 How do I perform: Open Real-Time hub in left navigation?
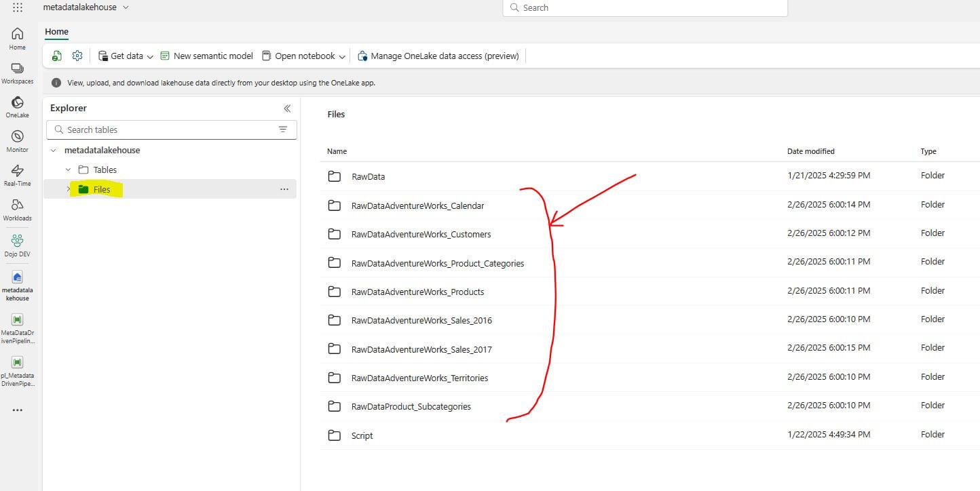[18, 176]
